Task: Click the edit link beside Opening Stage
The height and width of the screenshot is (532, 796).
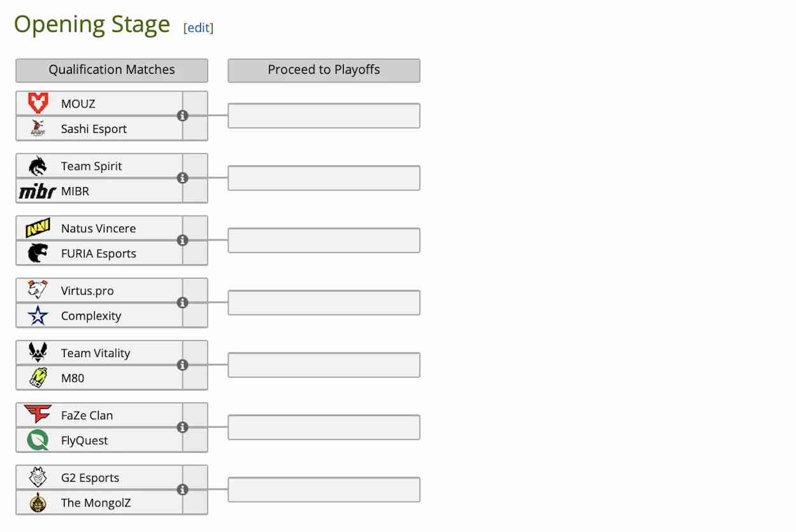Action: pyautogui.click(x=198, y=28)
